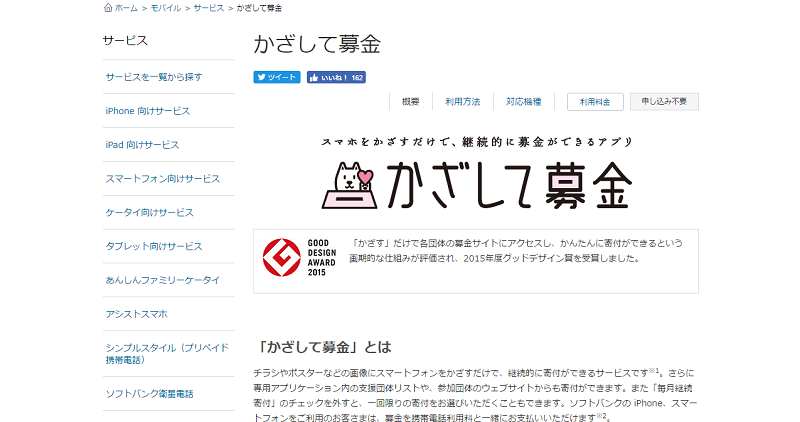Open アシストスマホ in the sidebar
Image resolution: width=800 pixels, height=422 pixels.
click(x=136, y=314)
